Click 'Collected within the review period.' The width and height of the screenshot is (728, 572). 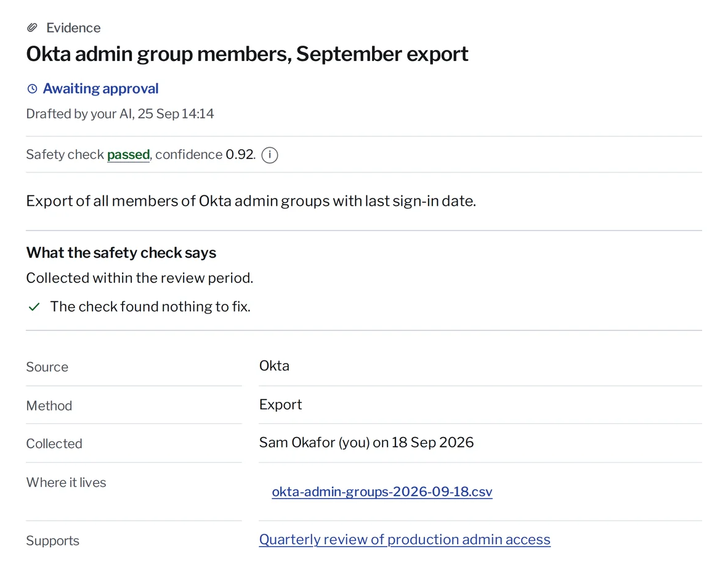point(140,278)
